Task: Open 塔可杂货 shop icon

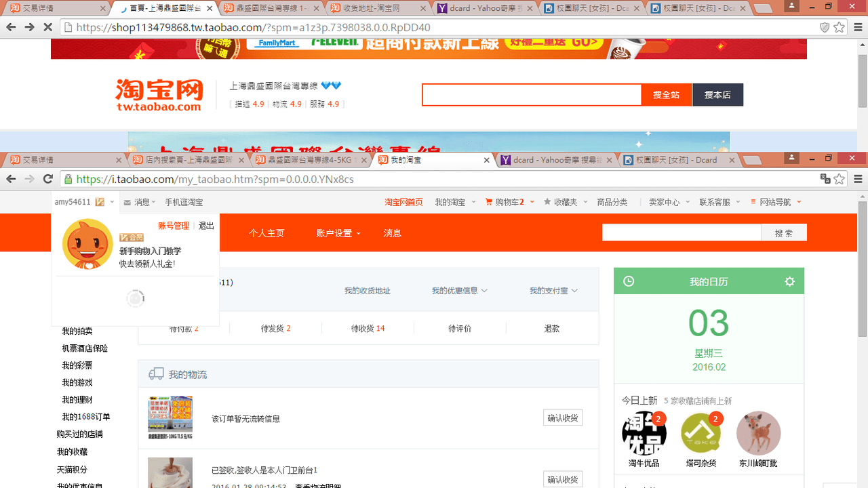Action: click(701, 433)
